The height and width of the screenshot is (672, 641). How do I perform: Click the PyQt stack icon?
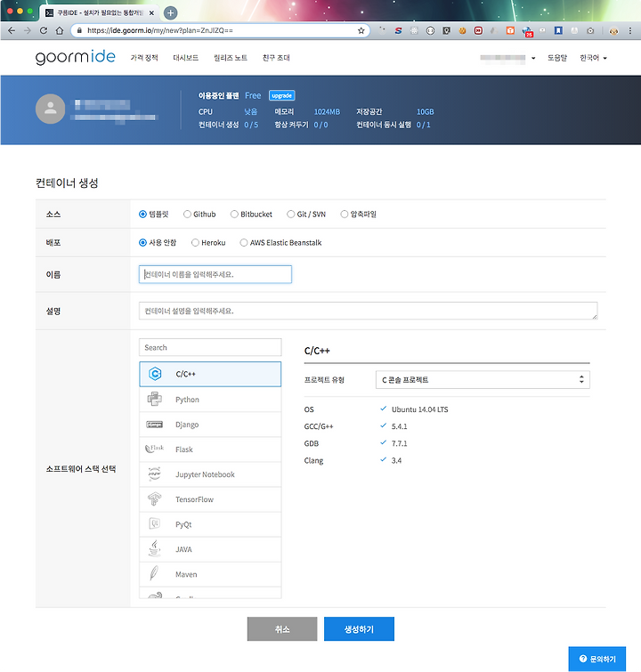(x=154, y=523)
